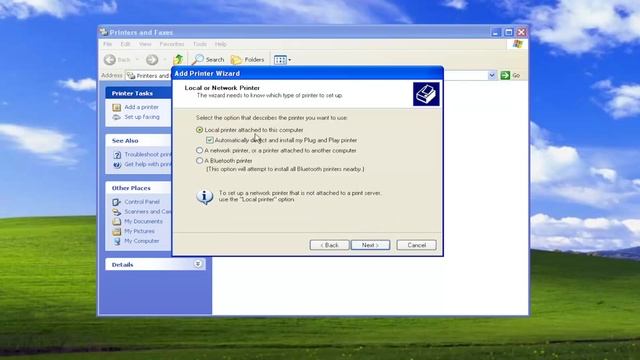Open the Favorites menu

pos(172,44)
